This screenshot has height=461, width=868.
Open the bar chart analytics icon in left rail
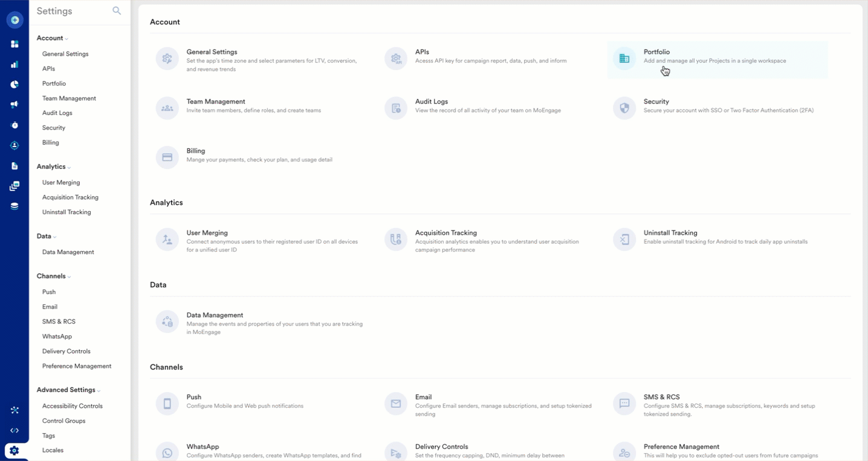coord(15,64)
